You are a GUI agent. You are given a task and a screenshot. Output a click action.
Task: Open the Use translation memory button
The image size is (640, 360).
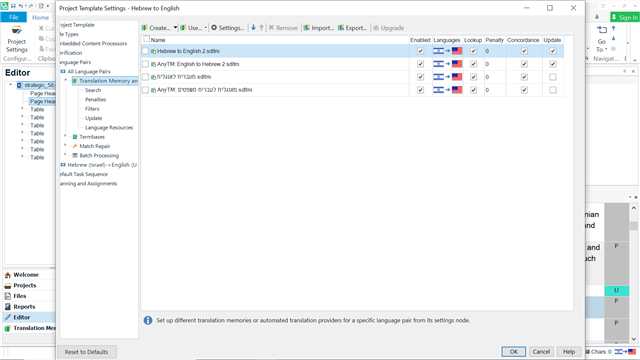coord(191,28)
